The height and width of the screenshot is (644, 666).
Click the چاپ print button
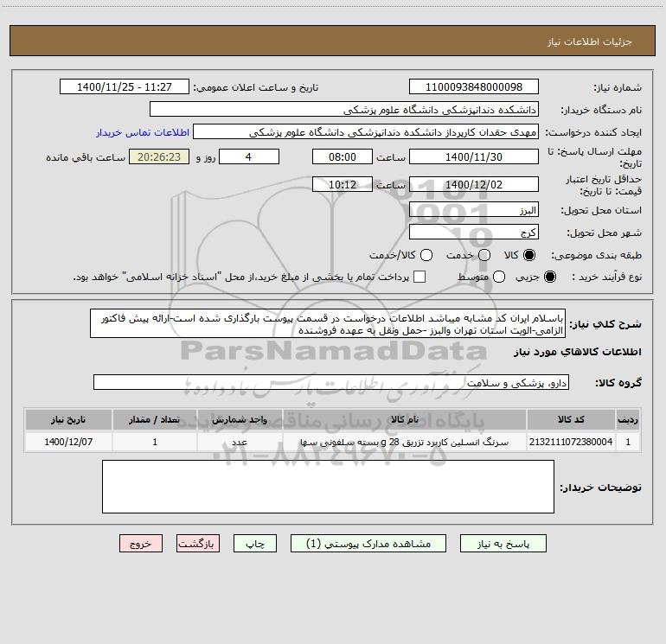pos(255,544)
